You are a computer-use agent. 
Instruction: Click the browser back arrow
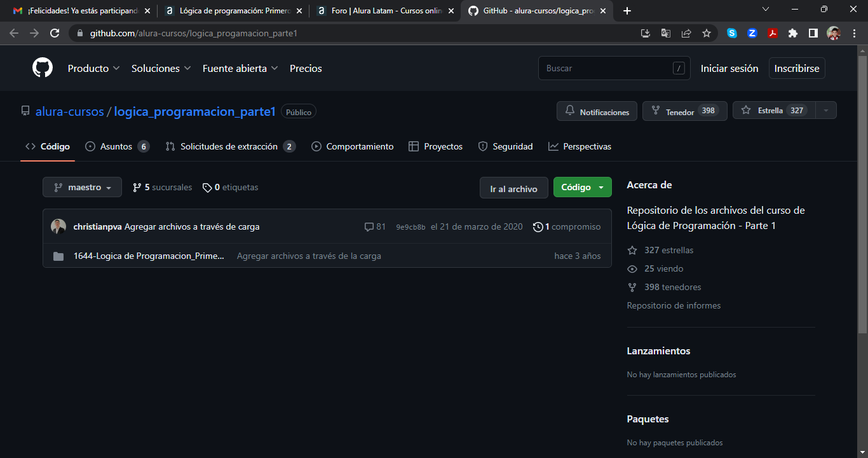tap(14, 33)
